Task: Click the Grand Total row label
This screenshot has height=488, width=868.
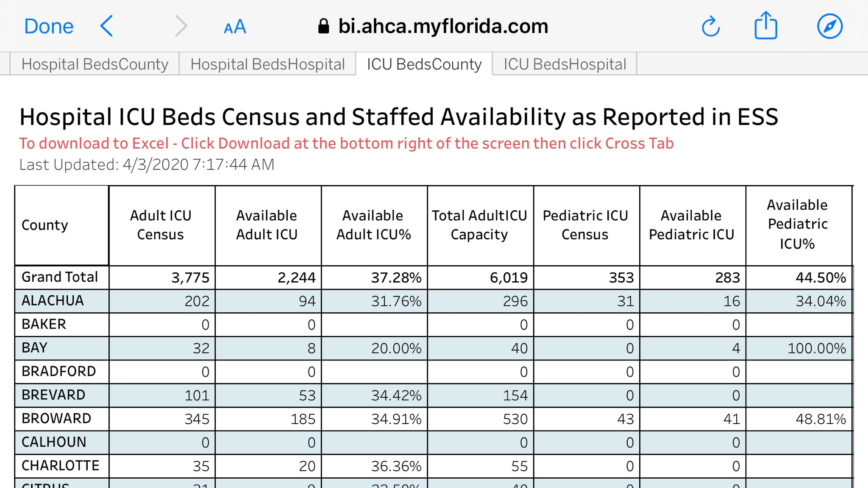Action: 60,277
